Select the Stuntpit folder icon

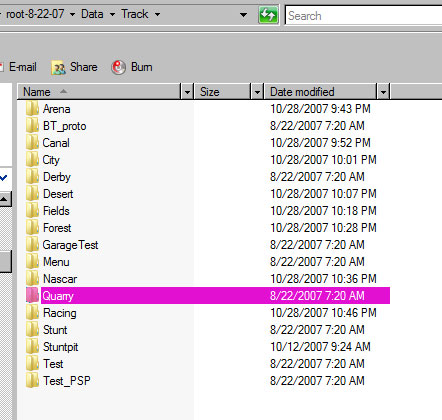(x=32, y=347)
